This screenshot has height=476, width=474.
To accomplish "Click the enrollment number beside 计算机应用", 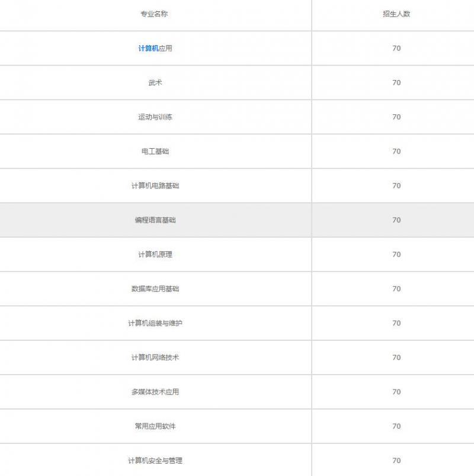I will click(396, 49).
